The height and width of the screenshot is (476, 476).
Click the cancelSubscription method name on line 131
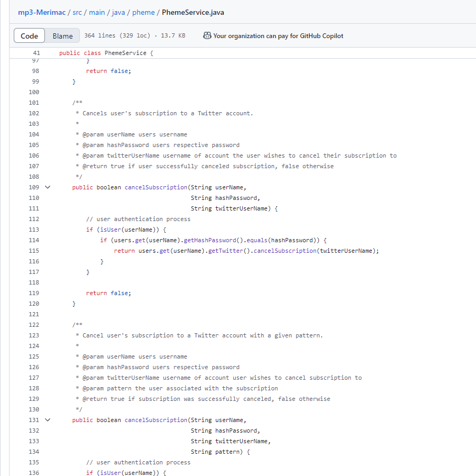(156, 420)
